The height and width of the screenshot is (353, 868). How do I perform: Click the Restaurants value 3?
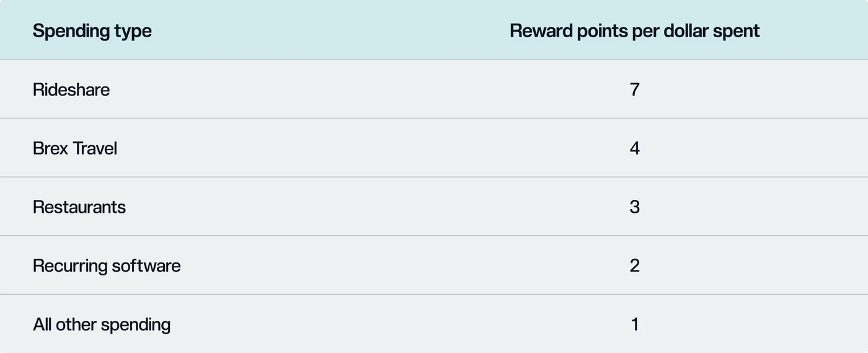pos(634,207)
